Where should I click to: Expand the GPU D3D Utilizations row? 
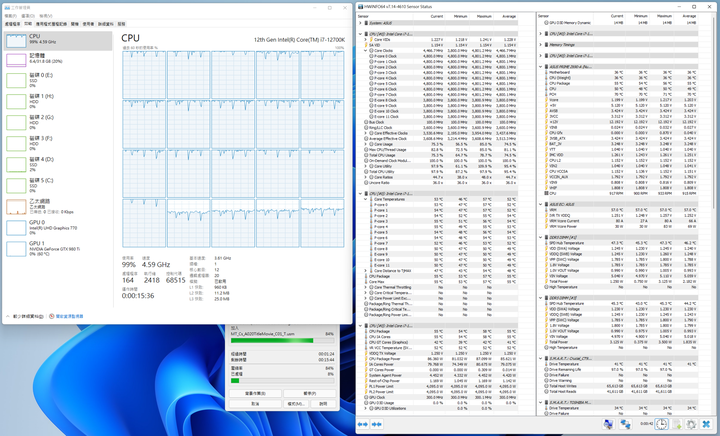coord(366,408)
